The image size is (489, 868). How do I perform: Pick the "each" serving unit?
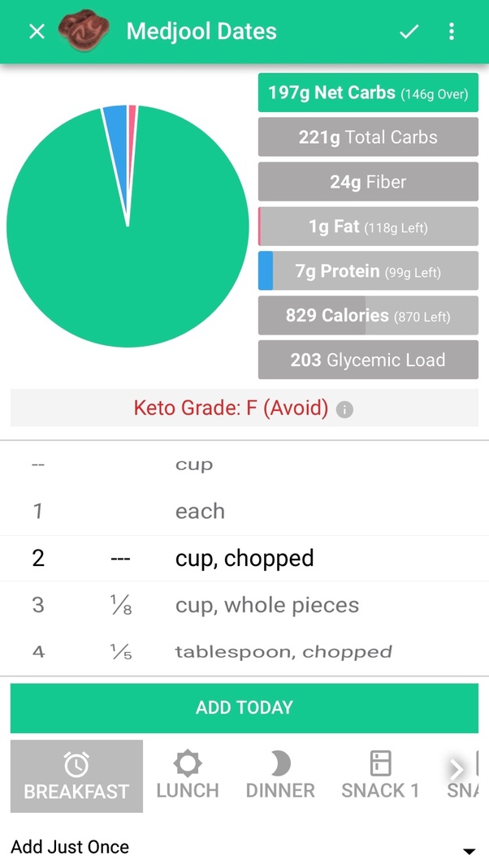pos(200,512)
